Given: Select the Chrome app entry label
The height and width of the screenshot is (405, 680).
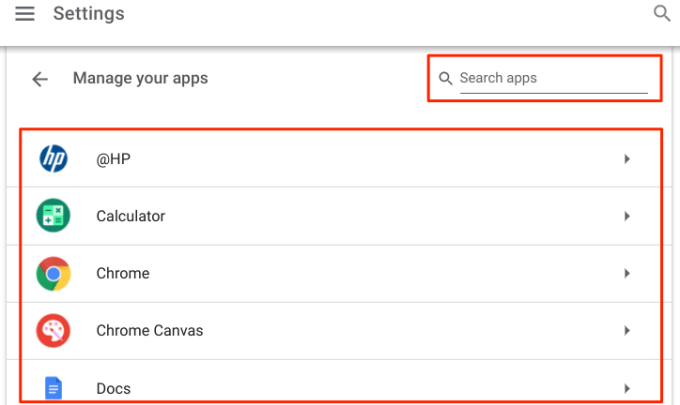Looking at the screenshot, I should click(x=123, y=273).
